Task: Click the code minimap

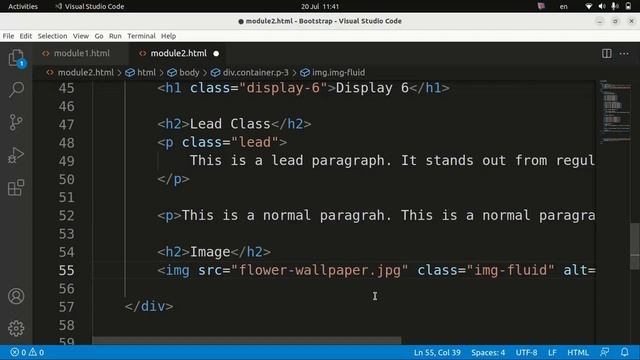Action: [x=616, y=112]
